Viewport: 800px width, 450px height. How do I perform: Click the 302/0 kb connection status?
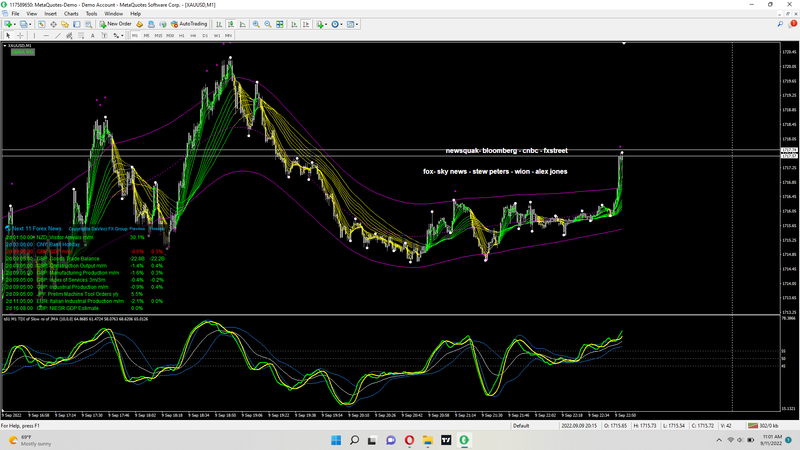click(763, 426)
